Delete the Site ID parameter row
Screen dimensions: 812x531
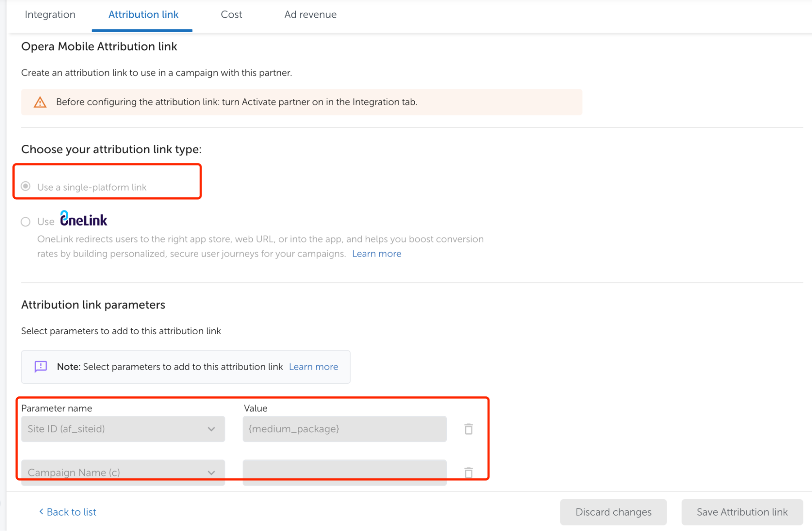[x=468, y=429]
